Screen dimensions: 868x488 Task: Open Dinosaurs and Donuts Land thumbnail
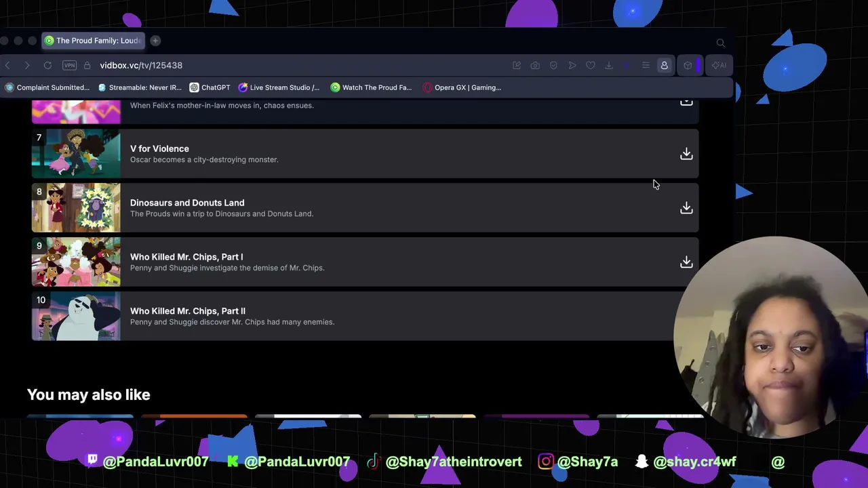(x=76, y=208)
